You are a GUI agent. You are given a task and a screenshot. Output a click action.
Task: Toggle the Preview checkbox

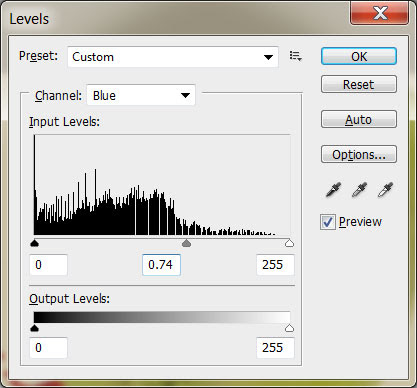tap(327, 222)
